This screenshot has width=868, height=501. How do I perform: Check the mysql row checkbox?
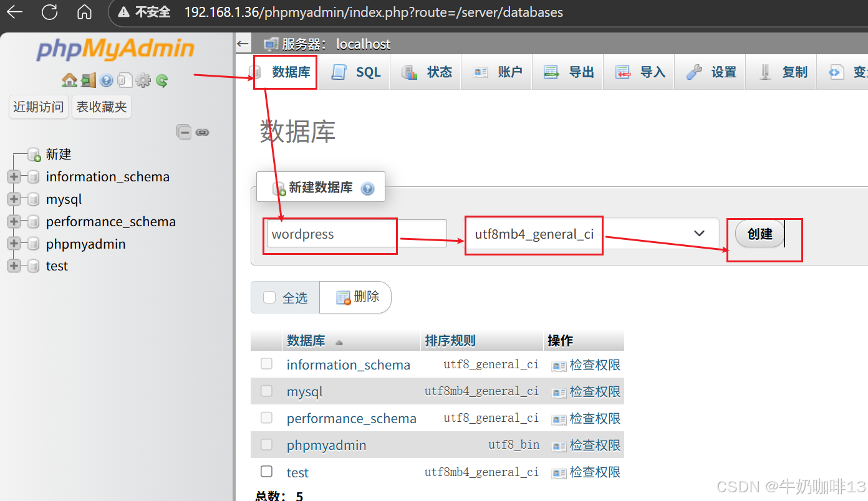[267, 391]
